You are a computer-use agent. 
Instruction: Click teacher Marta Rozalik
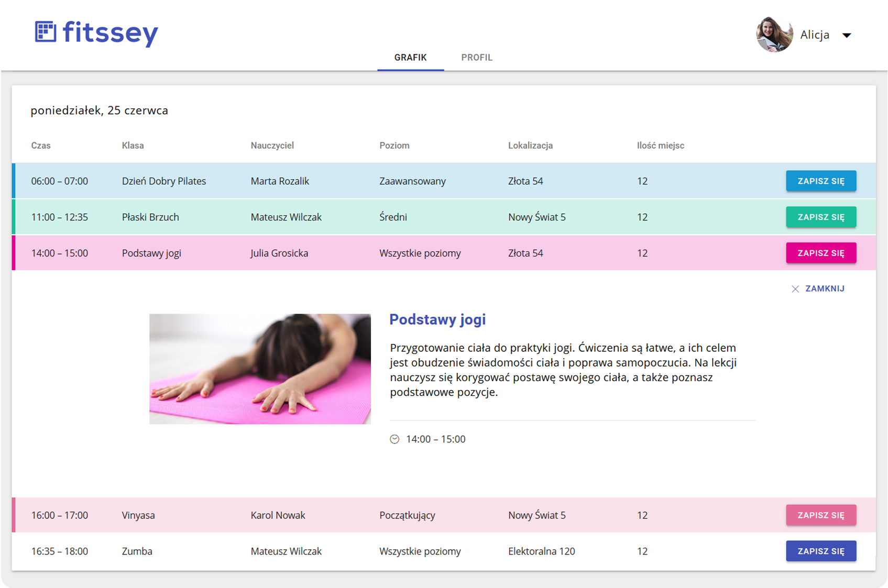pos(280,181)
